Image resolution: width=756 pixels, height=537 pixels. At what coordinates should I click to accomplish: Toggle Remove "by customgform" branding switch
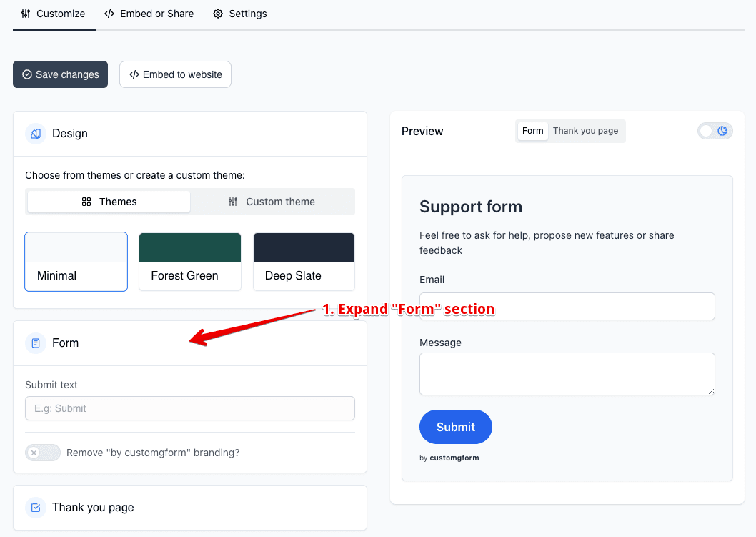coord(43,453)
